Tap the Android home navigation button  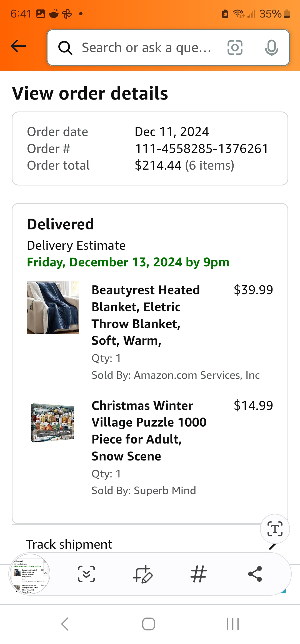point(149,624)
